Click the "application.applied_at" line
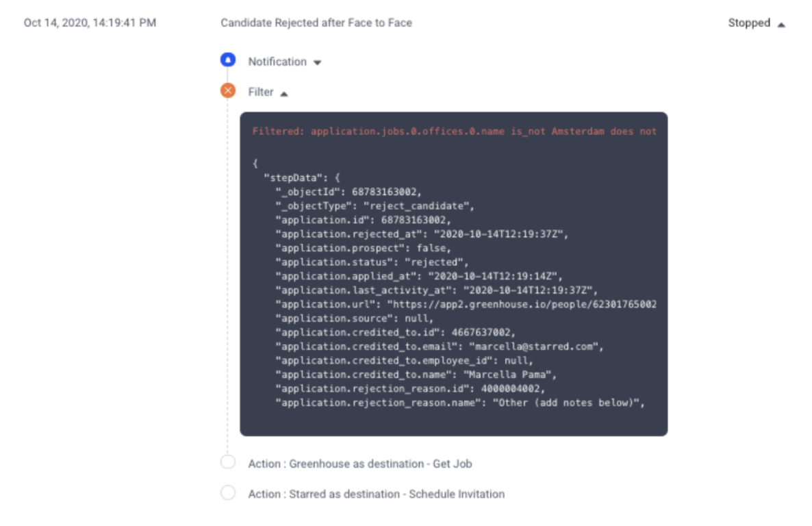Image resolution: width=812 pixels, height=526 pixels. click(x=419, y=276)
